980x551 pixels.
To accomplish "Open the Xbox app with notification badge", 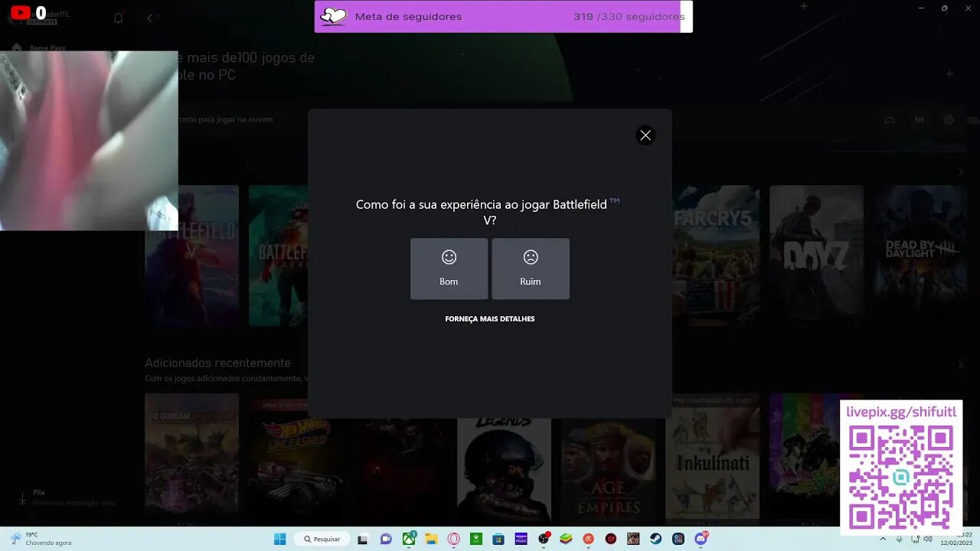I will (409, 539).
